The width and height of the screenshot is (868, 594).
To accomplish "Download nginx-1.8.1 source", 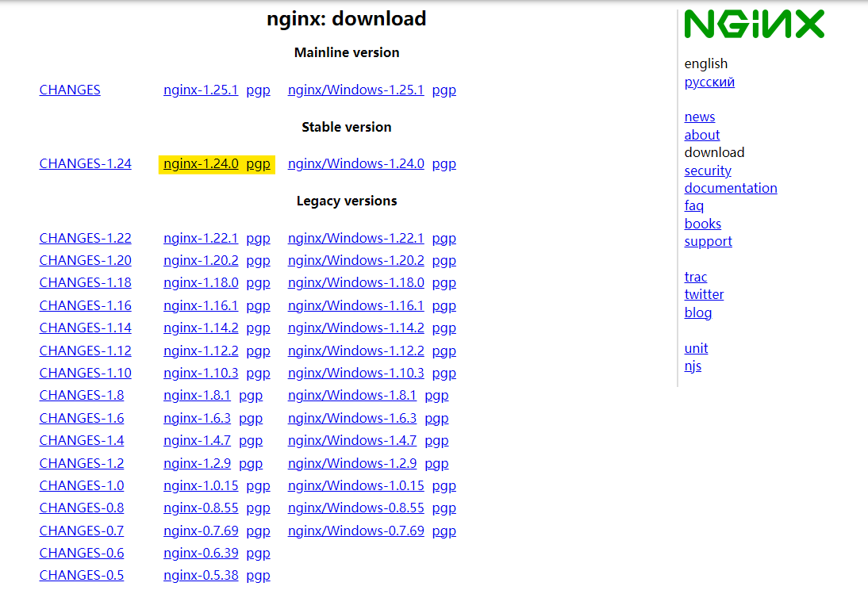I will tap(197, 395).
